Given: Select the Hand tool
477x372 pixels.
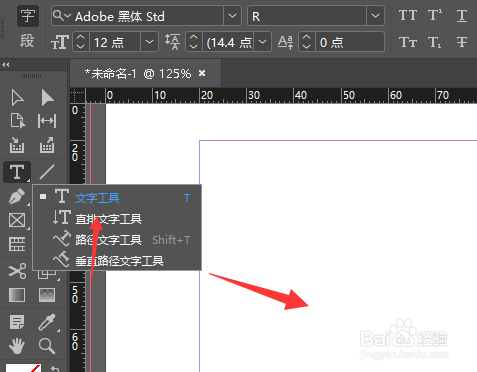Looking at the screenshot, I should point(17,346).
